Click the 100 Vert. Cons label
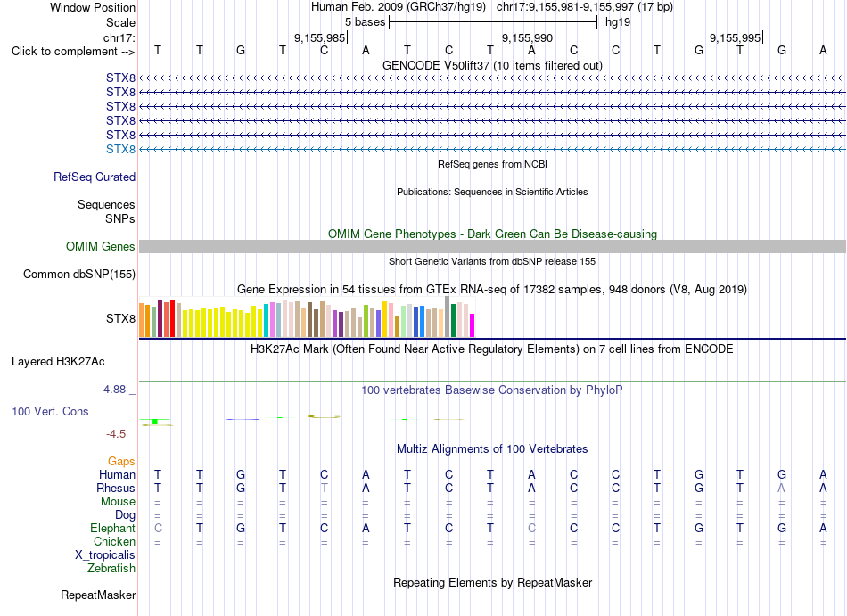Screen dimensions: 847x616 (50, 411)
